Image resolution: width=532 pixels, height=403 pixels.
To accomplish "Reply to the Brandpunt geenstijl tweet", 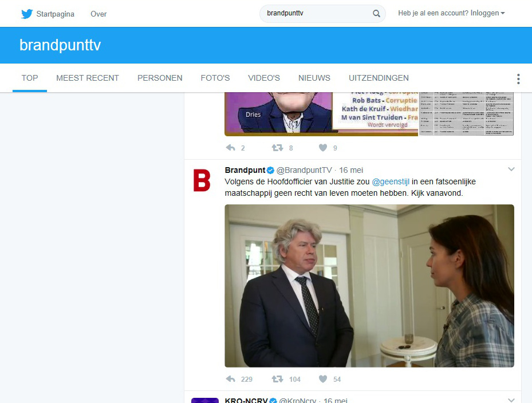I will [x=231, y=379].
